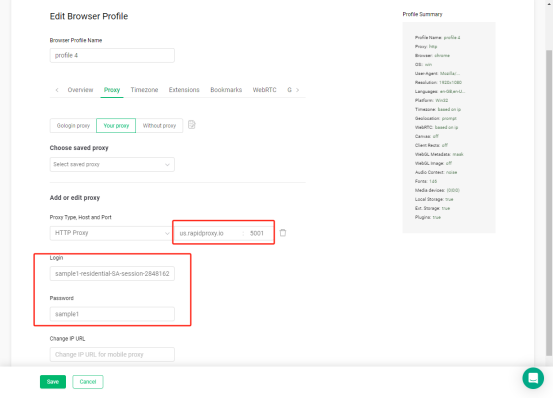Click the User-Agent summary row

[x=437, y=74]
